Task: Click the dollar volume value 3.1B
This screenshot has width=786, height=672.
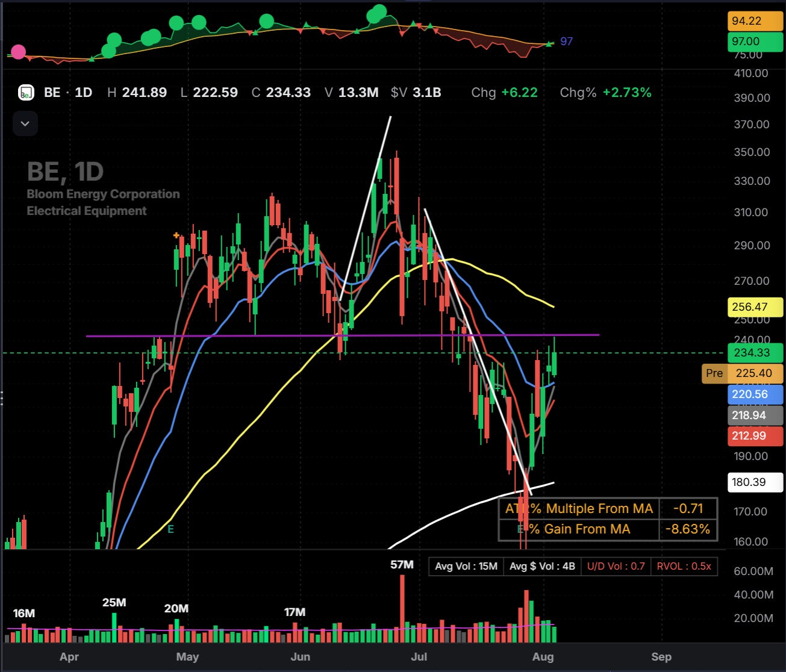Action: pos(427,93)
